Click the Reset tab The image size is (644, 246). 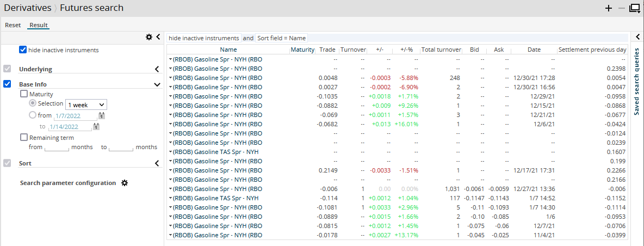point(13,25)
